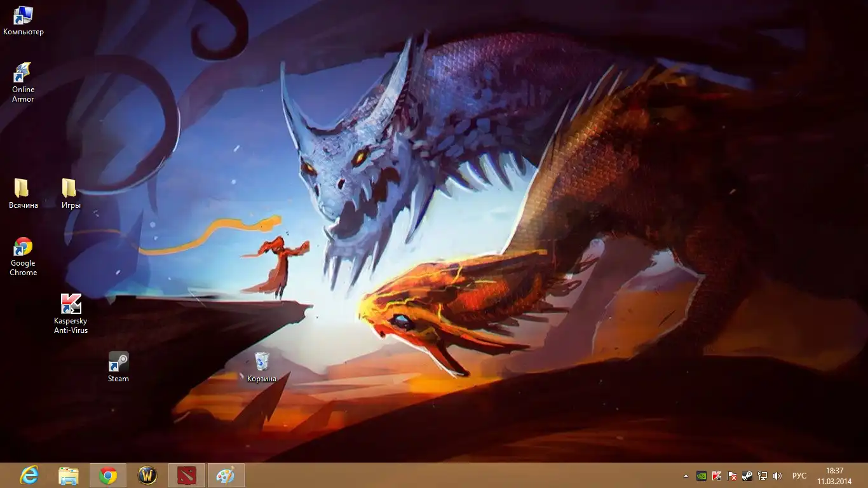Click the Kaspersky Anti-Virus label text
The height and width of the screenshot is (488, 868).
(x=71, y=326)
